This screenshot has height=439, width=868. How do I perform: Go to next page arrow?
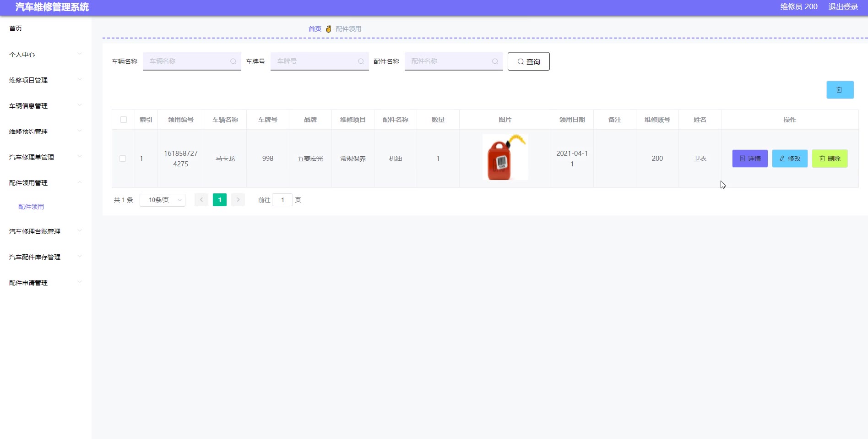coord(238,200)
